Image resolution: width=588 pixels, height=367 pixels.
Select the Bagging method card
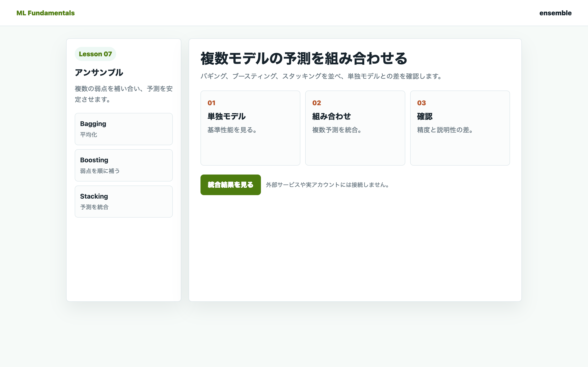tap(124, 129)
